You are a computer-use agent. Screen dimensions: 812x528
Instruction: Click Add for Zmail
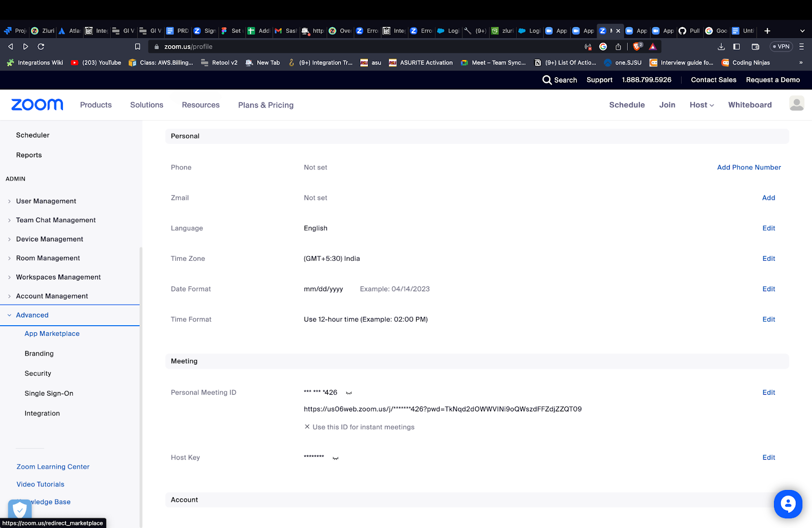tap(768, 198)
